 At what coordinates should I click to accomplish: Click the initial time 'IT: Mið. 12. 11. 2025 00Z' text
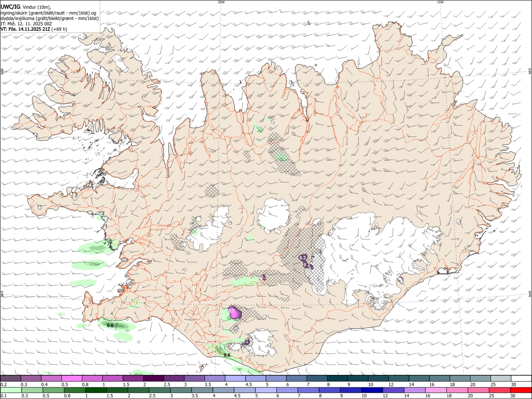point(26,24)
